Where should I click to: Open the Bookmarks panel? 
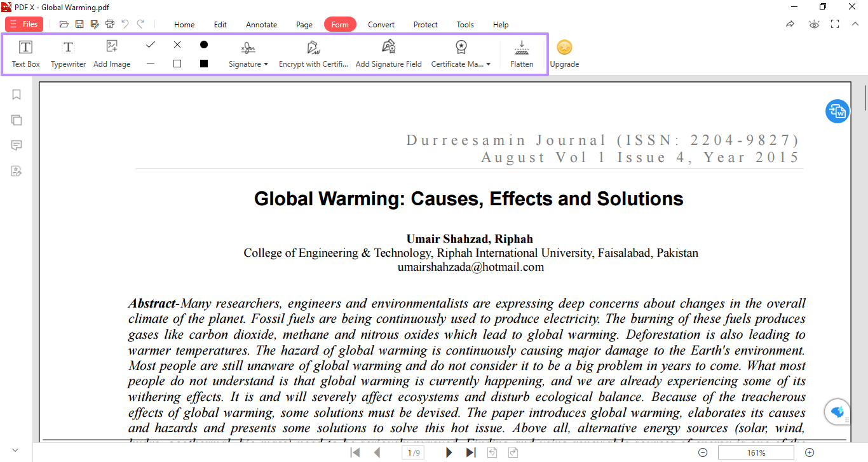(x=16, y=94)
